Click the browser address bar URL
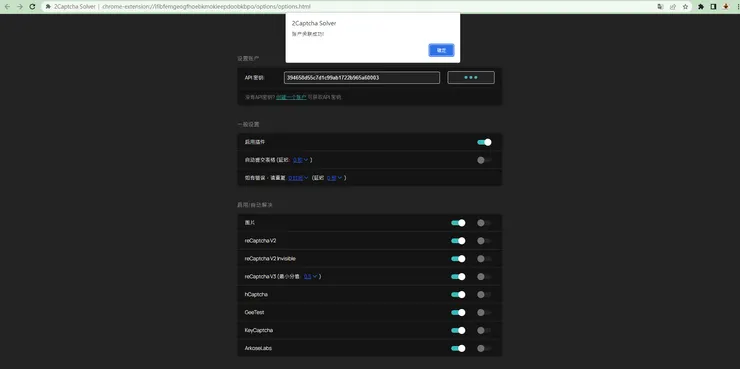Viewport: 740px width, 369px height. [x=206, y=7]
